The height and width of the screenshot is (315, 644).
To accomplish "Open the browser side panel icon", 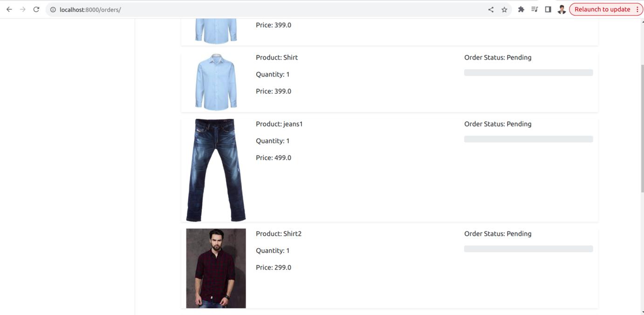I will pyautogui.click(x=548, y=9).
